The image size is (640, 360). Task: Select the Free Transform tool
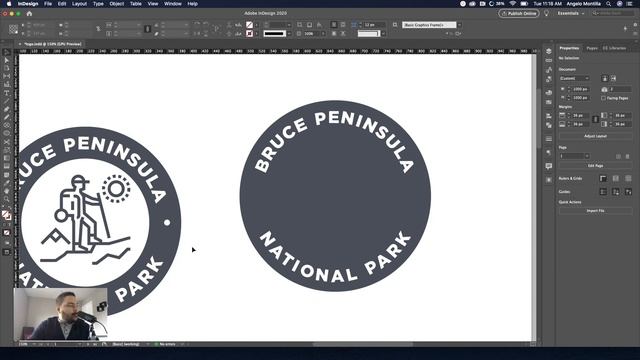pos(7,150)
